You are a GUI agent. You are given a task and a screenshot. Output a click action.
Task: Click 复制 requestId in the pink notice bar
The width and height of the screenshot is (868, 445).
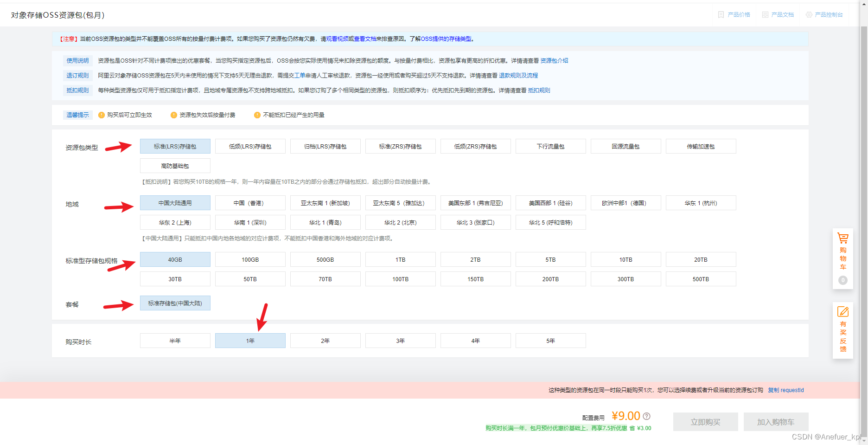coord(786,390)
